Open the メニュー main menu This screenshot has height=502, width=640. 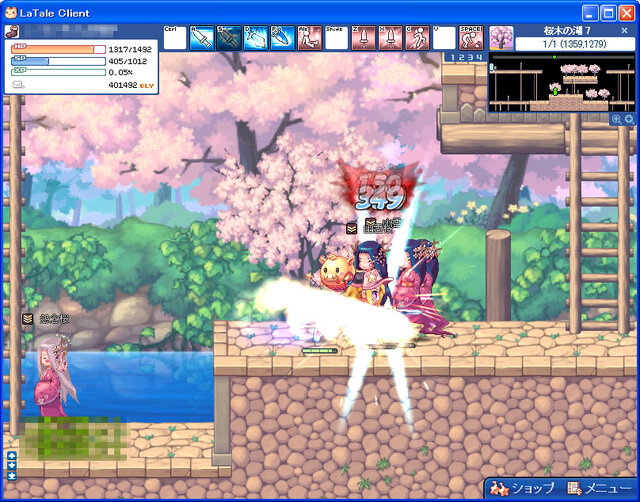click(x=598, y=489)
